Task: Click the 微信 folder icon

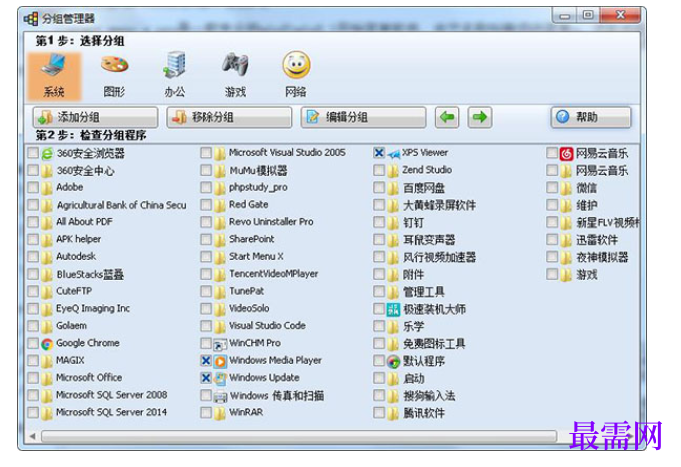Action: 566,188
